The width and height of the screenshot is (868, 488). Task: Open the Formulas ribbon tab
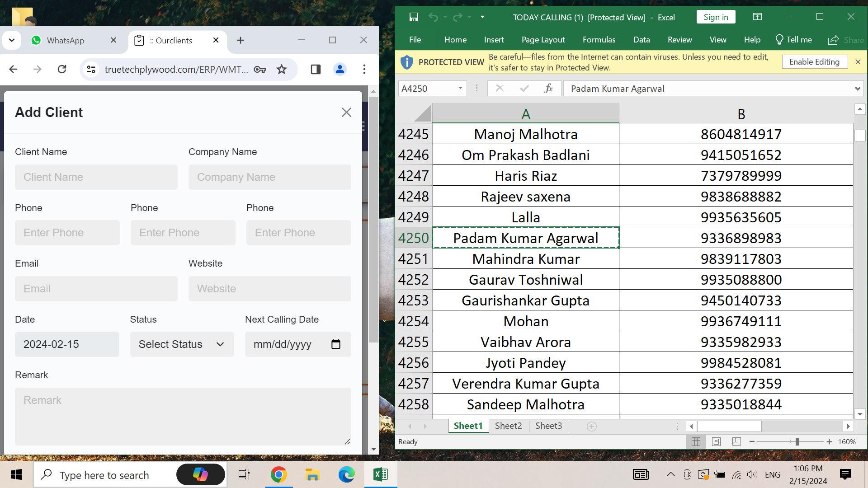(599, 40)
